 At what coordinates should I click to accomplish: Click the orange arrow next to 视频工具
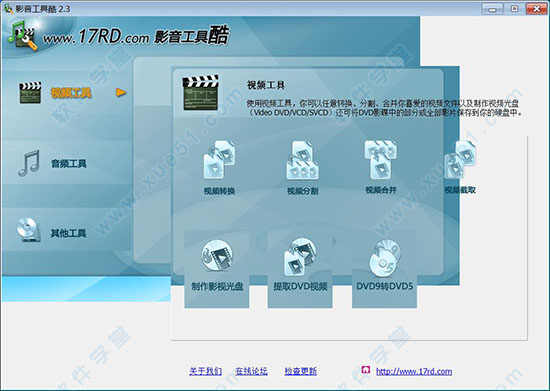pyautogui.click(x=121, y=93)
